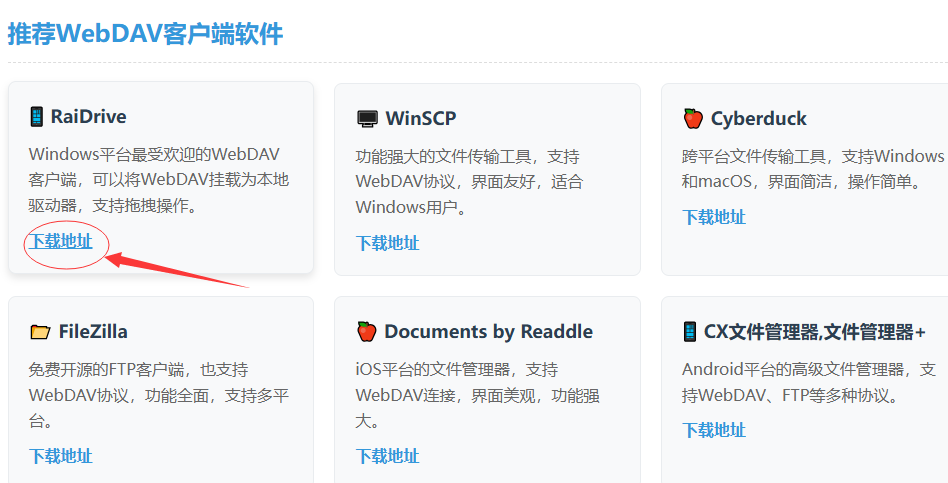948x483 pixels.
Task: Click the CX description starting Android平台的高级文件管理器
Action: [x=809, y=382]
